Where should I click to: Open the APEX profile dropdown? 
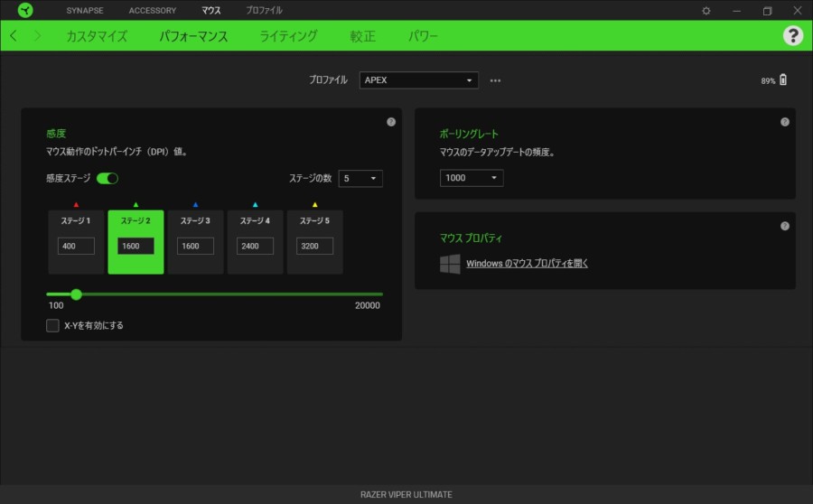418,80
